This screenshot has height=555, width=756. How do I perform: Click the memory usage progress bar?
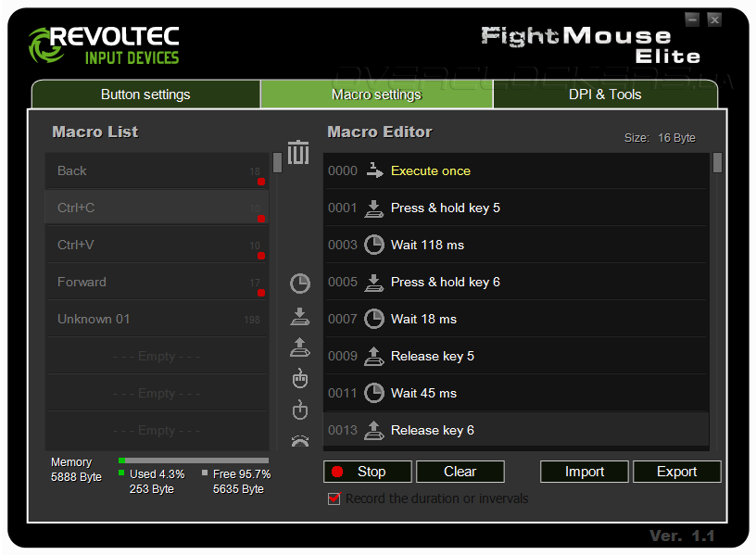(x=194, y=460)
